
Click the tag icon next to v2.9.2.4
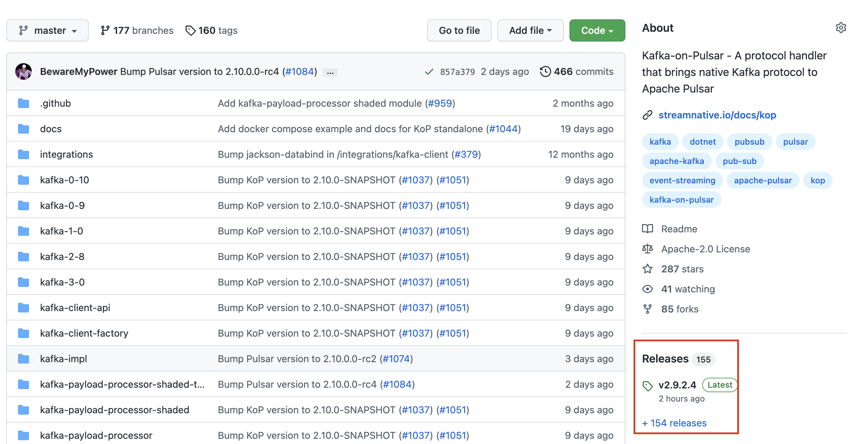pos(648,386)
